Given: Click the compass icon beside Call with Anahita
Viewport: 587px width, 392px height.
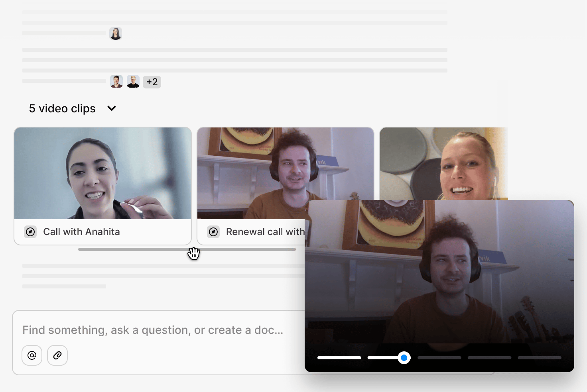Looking at the screenshot, I should point(30,232).
